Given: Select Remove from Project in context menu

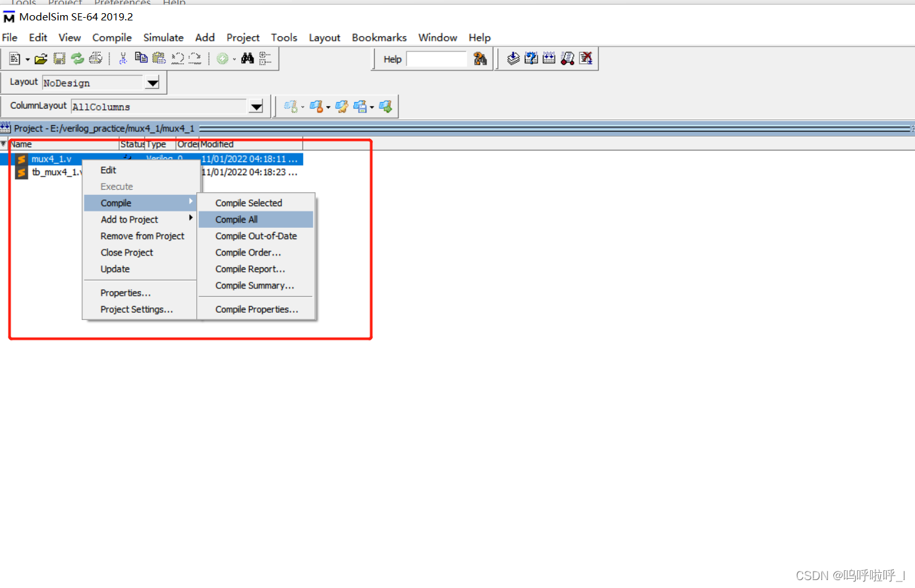Looking at the screenshot, I should pos(140,236).
